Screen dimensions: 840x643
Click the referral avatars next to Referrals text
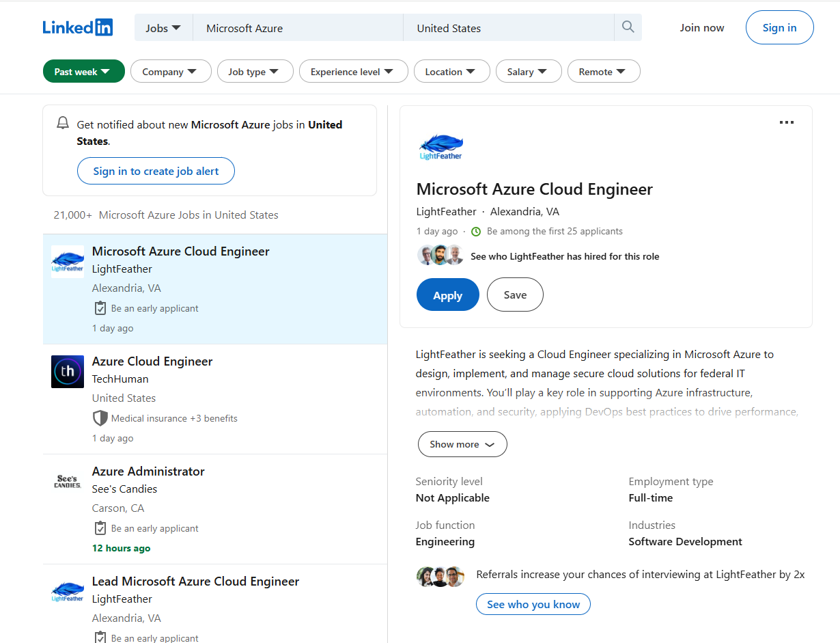coord(440,576)
